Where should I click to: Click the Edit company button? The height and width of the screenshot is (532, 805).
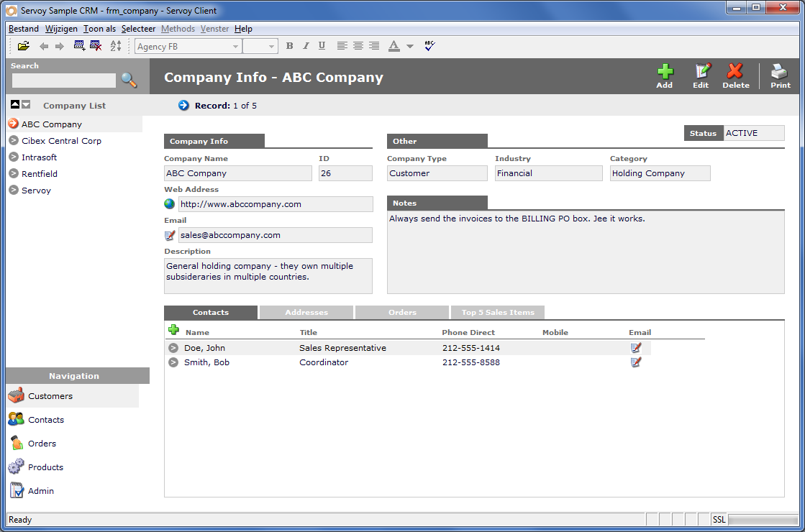[701, 76]
